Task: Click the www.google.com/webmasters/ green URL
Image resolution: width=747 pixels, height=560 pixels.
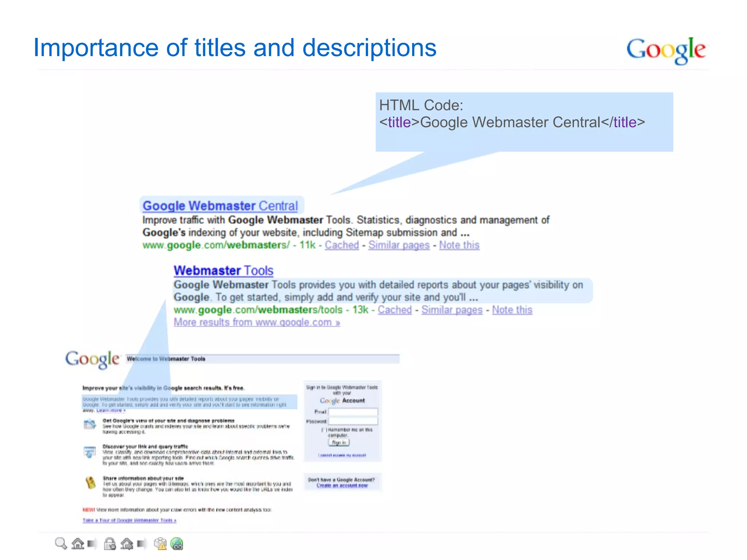Action: [216, 245]
